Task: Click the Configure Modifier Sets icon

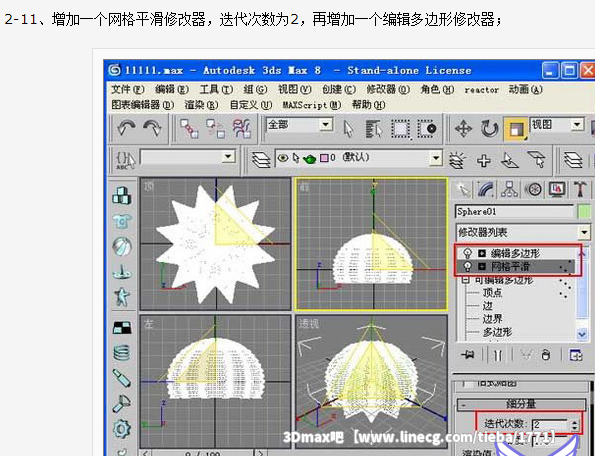Action: (x=576, y=355)
